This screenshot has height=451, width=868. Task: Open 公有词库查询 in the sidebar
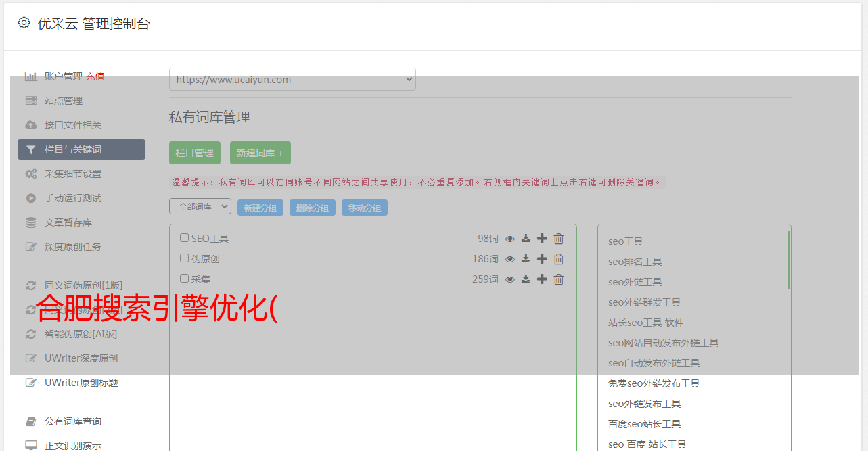pos(73,421)
